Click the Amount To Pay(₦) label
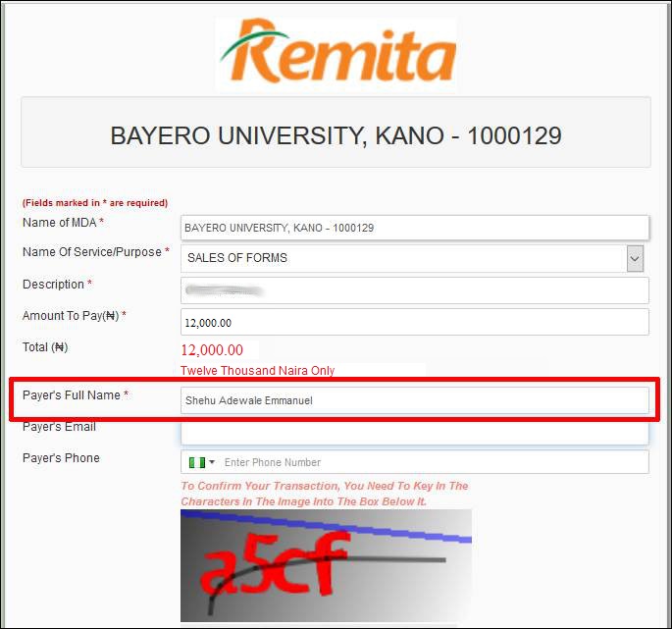The height and width of the screenshot is (629, 672). pyautogui.click(x=75, y=316)
